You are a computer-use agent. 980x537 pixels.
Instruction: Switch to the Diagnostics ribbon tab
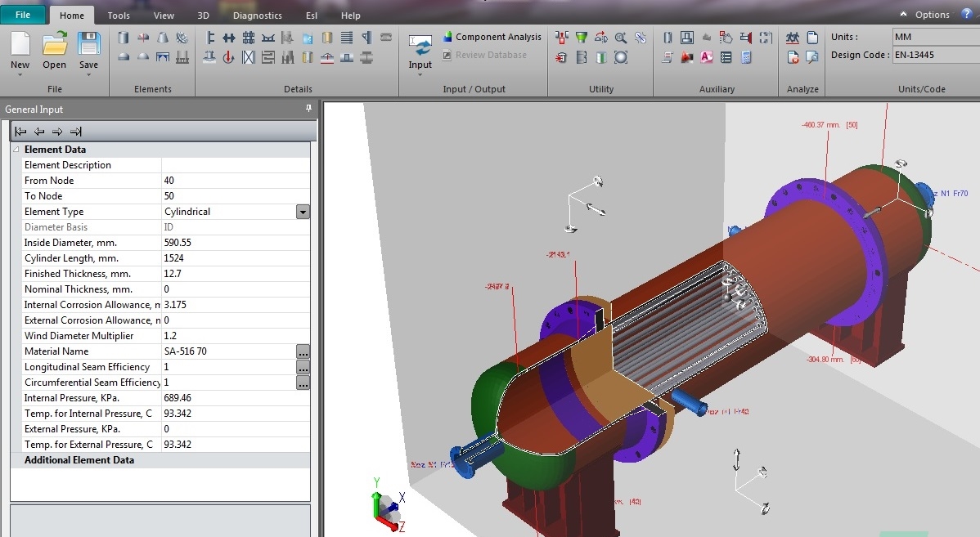(257, 16)
